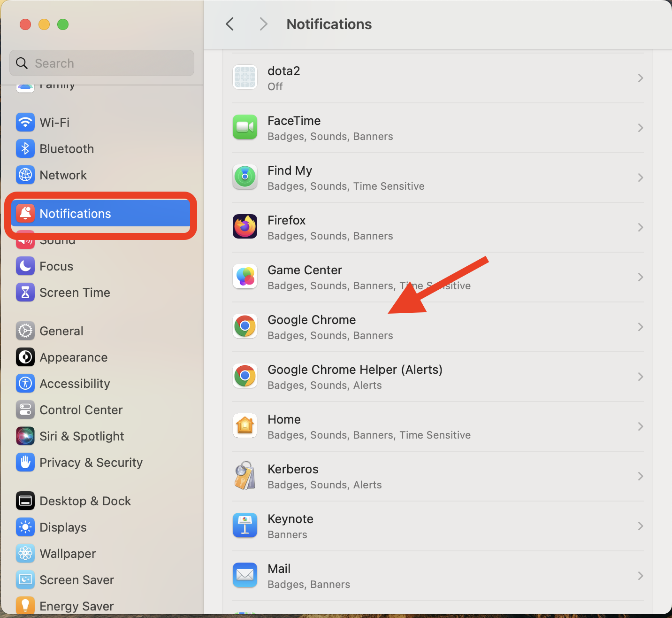Click the Wallpaper flower icon
672x618 pixels.
coord(25,553)
